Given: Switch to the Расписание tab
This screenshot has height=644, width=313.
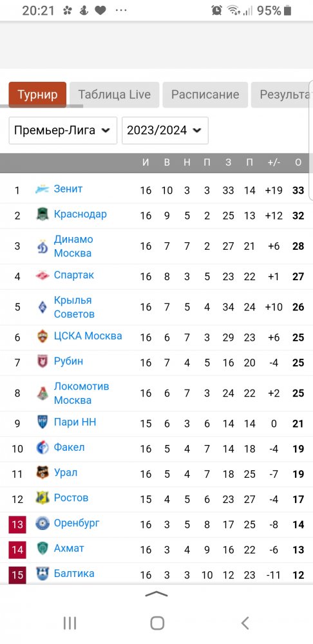Looking at the screenshot, I should point(205,95).
